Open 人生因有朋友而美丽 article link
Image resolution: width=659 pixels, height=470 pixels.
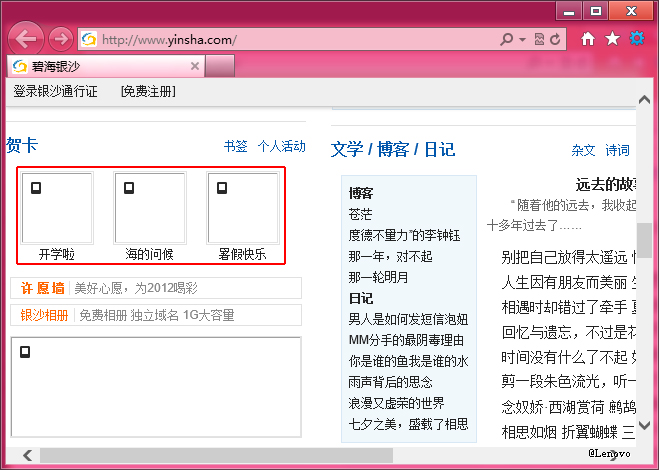[x=564, y=283]
